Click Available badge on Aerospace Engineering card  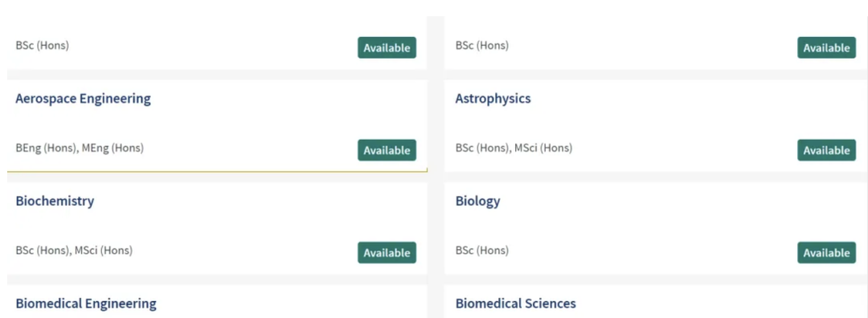pyautogui.click(x=387, y=150)
